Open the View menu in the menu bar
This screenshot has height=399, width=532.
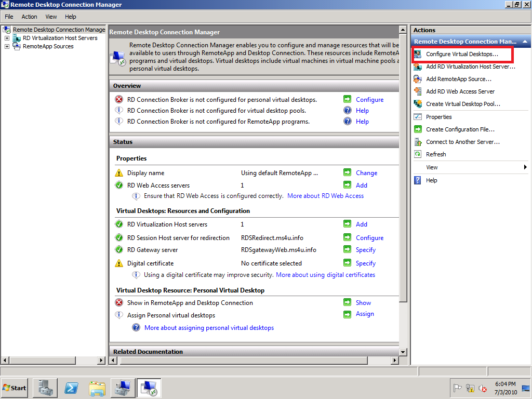(51, 17)
